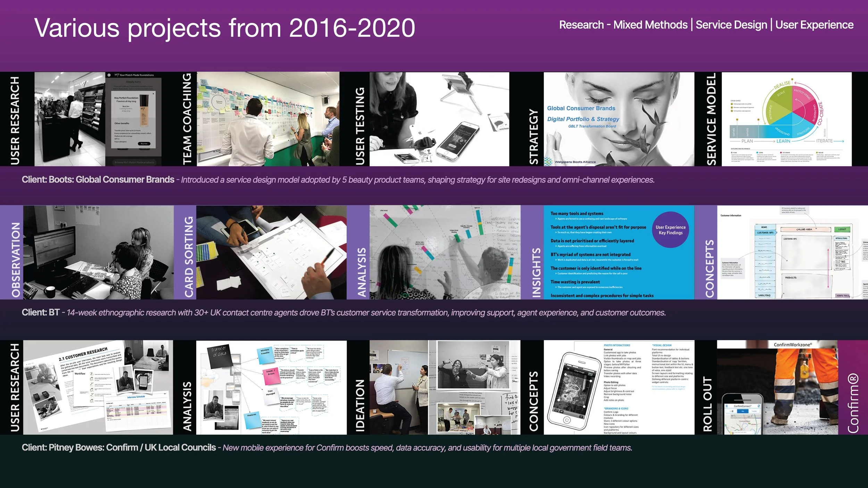
Task: Open the whiteboard analysis image
Action: coord(445,252)
